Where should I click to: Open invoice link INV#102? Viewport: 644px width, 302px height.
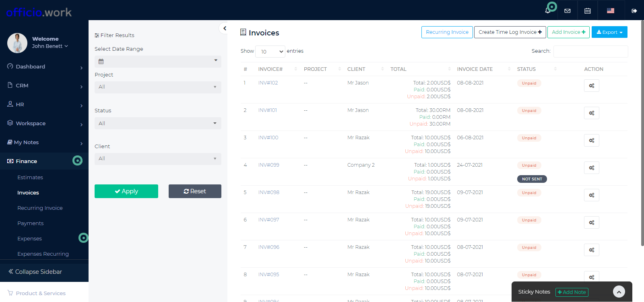click(268, 83)
